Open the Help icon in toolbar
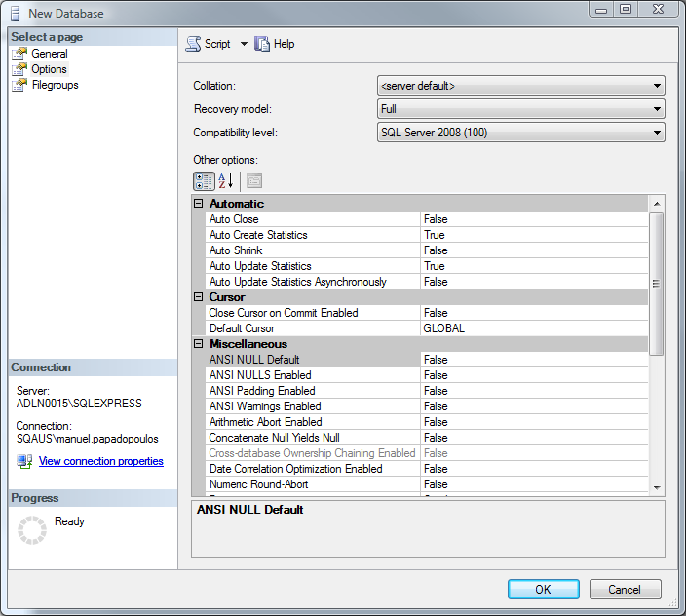The width and height of the screenshot is (686, 616). (262, 44)
